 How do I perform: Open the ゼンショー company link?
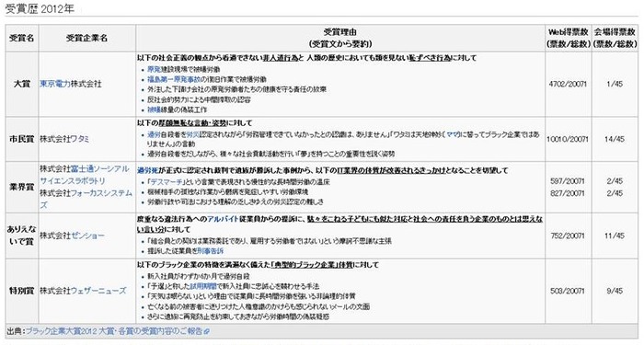[x=87, y=236]
